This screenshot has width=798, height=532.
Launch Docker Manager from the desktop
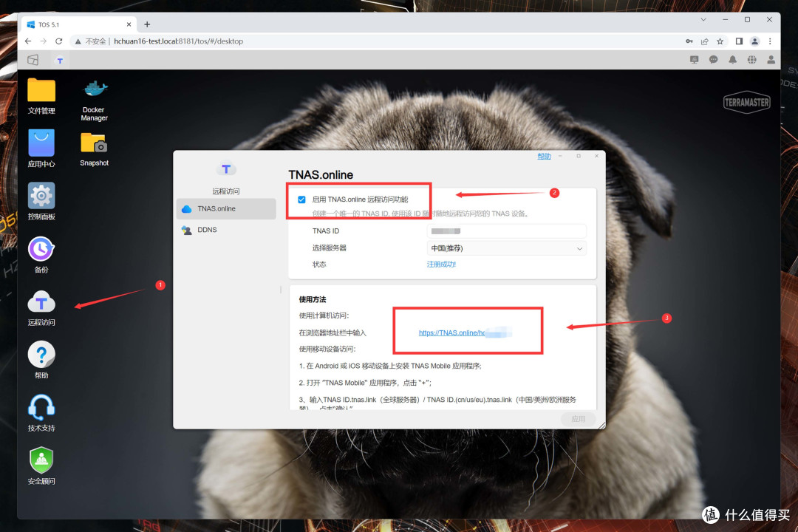coord(95,89)
